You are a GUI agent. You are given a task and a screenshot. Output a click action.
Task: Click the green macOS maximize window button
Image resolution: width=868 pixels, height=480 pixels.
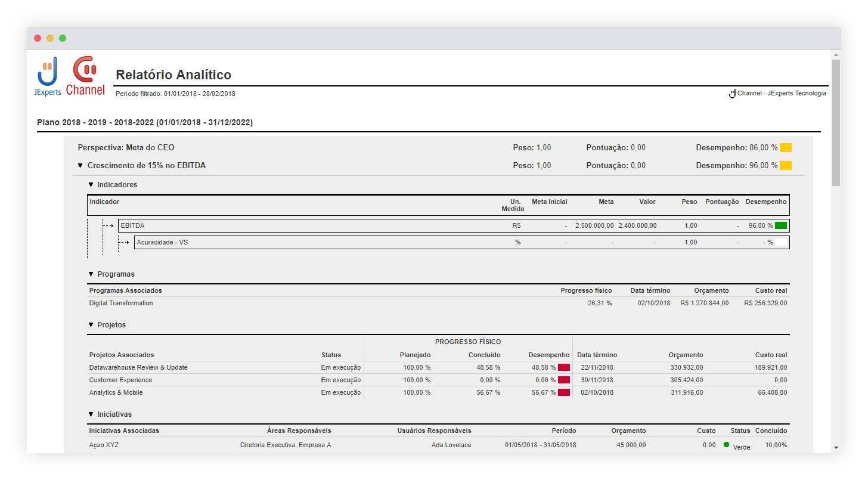tap(63, 38)
